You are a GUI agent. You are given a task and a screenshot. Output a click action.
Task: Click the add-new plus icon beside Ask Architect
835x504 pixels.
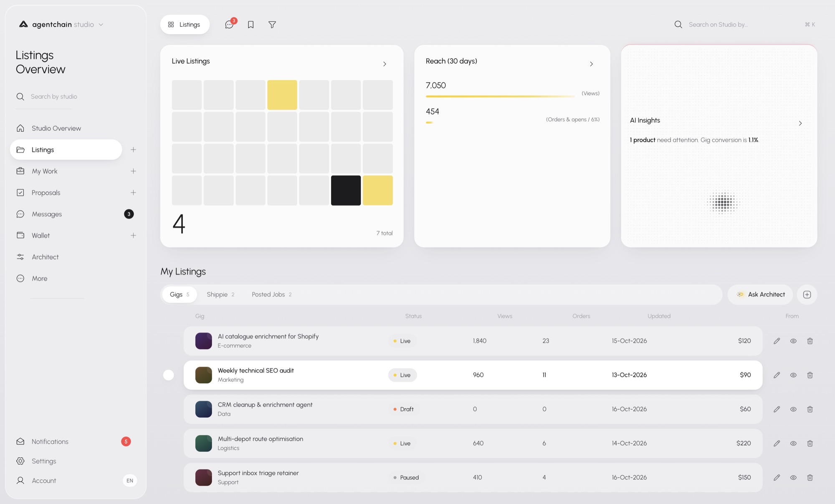(807, 295)
